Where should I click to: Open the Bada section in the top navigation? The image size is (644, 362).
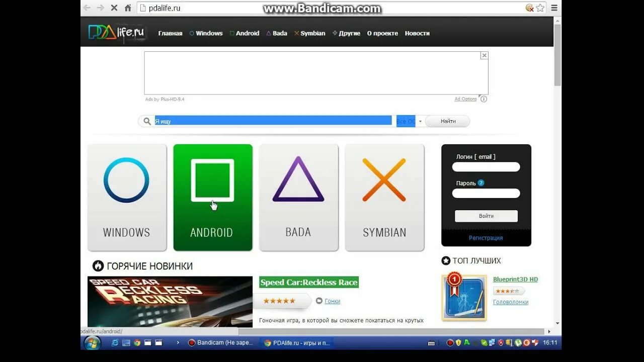pos(277,33)
